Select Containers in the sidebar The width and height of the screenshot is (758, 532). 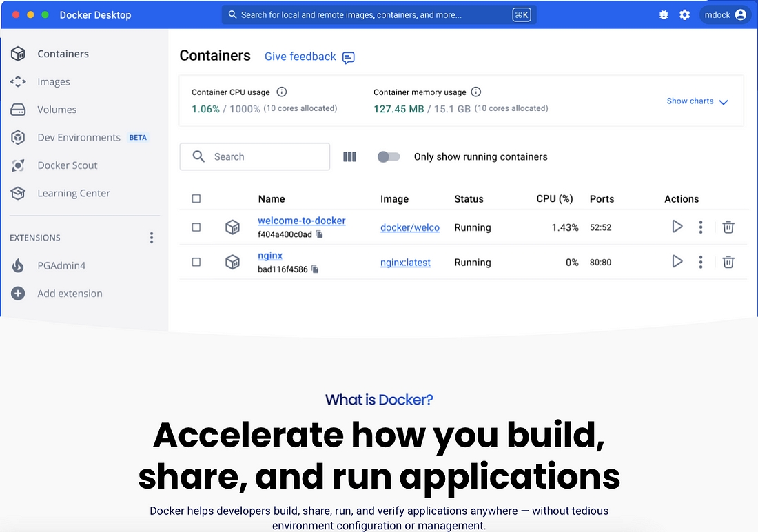click(x=63, y=54)
